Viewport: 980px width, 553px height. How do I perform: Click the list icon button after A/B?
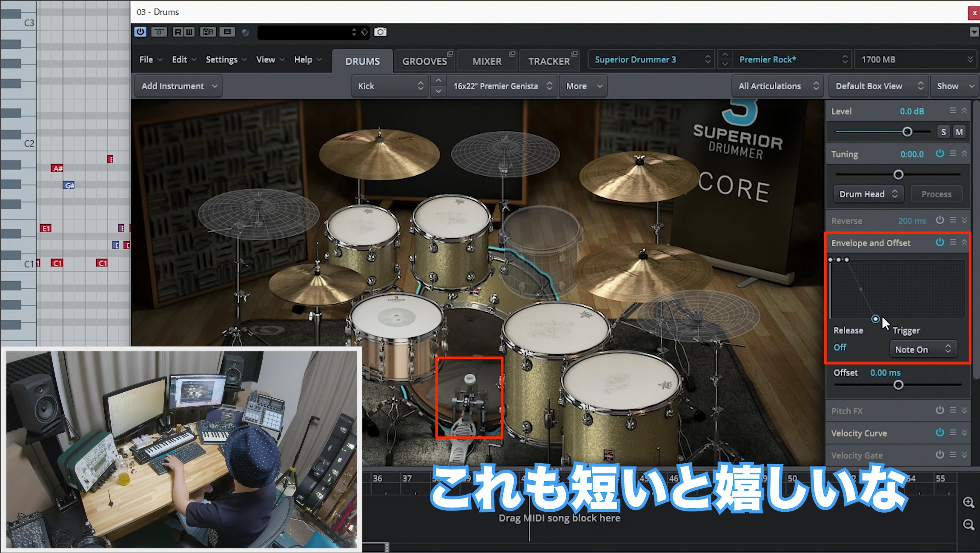pos(227,32)
